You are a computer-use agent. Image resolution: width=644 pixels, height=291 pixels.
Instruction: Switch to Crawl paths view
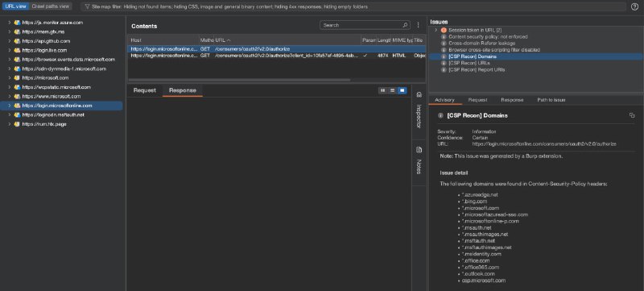pos(51,6)
